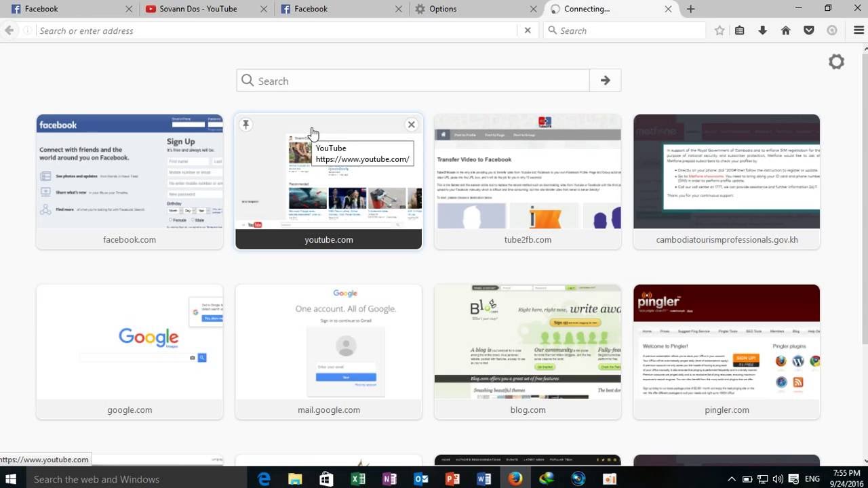Launch Outlook from taskbar

pos(421,479)
